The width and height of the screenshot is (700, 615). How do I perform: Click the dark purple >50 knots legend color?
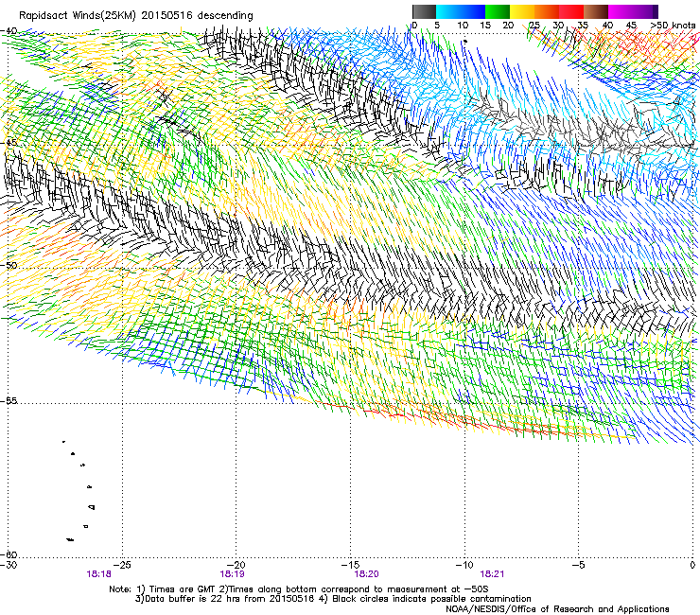tap(656, 11)
